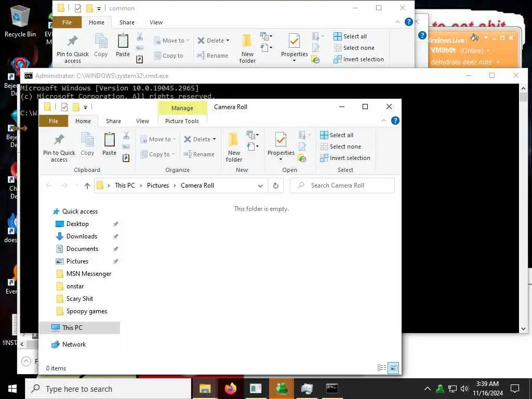Image resolution: width=532 pixels, height=399 pixels.
Task: Create a New folder in Camera Roll
Action: point(234,148)
